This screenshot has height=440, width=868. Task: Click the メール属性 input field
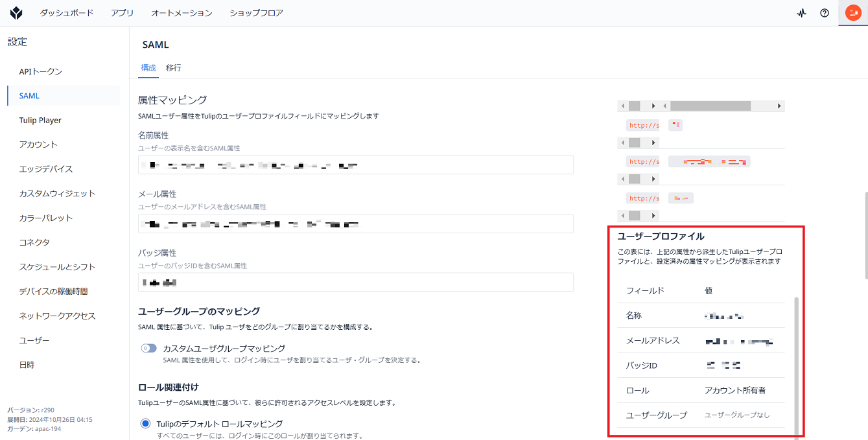tap(356, 224)
